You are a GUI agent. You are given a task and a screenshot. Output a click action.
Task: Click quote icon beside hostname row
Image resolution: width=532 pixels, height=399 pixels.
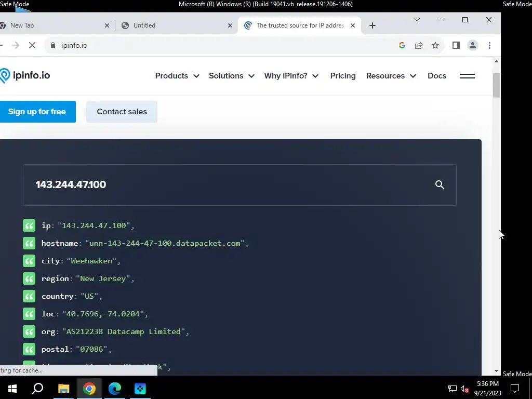click(29, 243)
